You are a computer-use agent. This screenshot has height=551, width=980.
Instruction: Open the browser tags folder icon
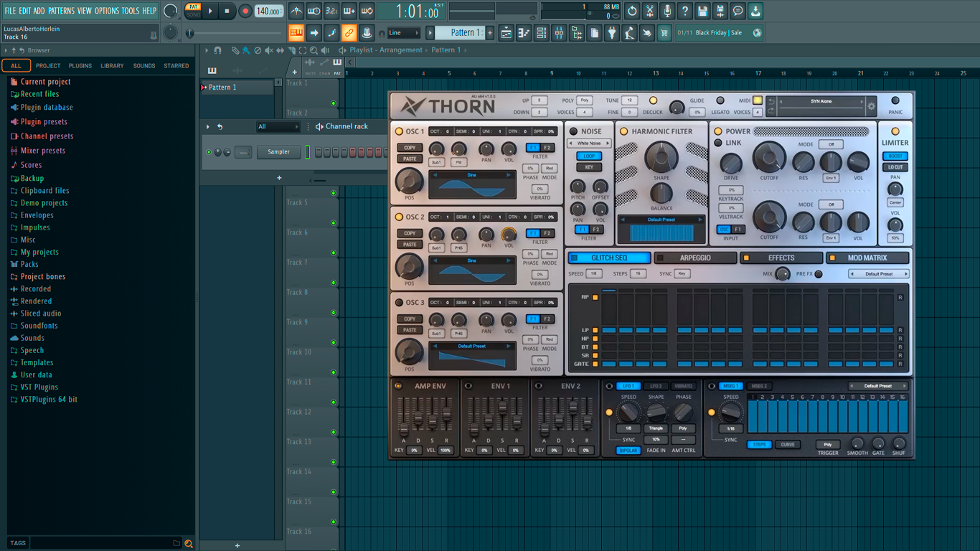click(176, 543)
